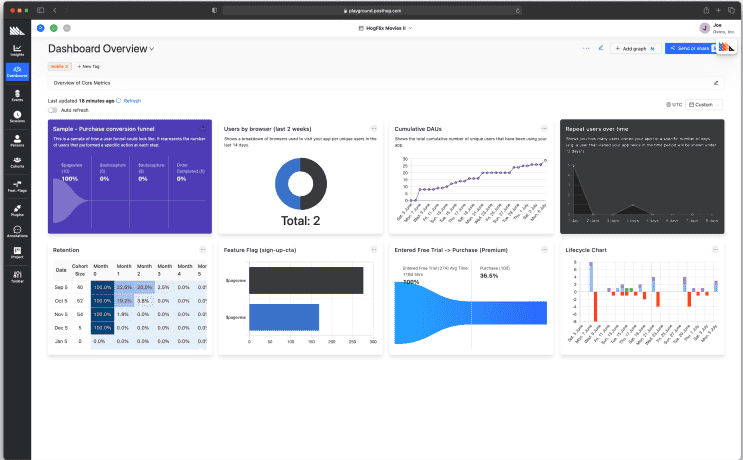Edit the Overview of Core Metrics description
The width and height of the screenshot is (743, 460).
(x=716, y=83)
